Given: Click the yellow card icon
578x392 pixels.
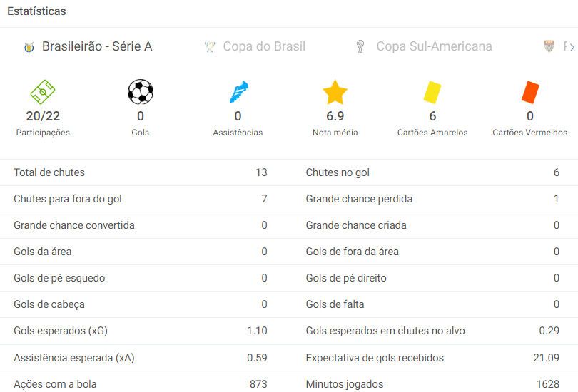Looking at the screenshot, I should (432, 92).
